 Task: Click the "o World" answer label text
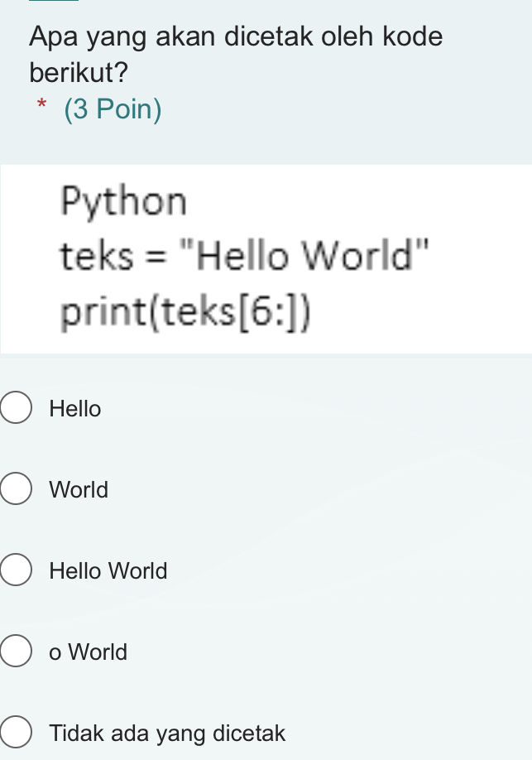tap(89, 652)
